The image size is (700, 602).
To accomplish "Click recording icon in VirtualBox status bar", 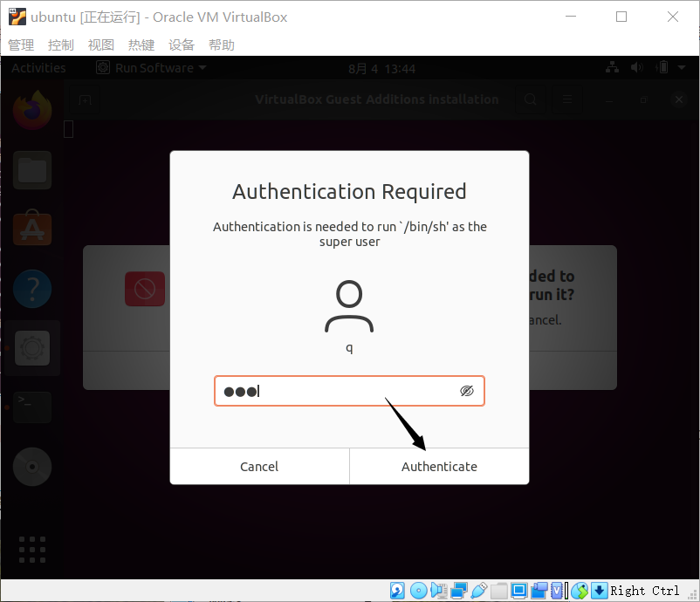I will click(x=539, y=591).
